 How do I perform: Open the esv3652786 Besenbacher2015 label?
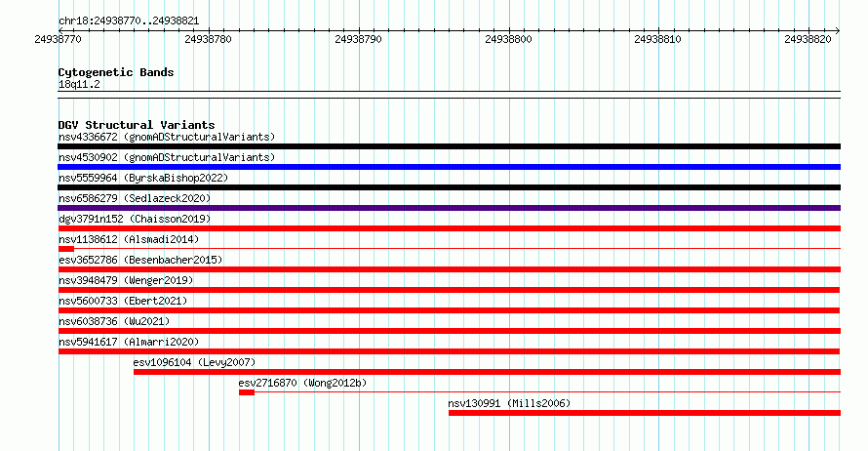tap(140, 260)
